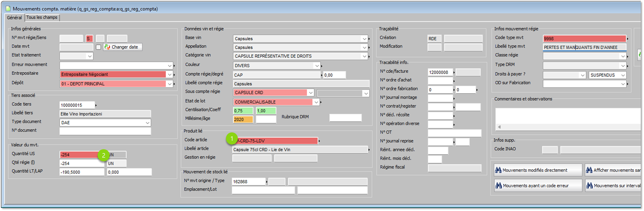Click the green marker numbered 1
Viewport: 644px width, 211px height.
(x=232, y=139)
